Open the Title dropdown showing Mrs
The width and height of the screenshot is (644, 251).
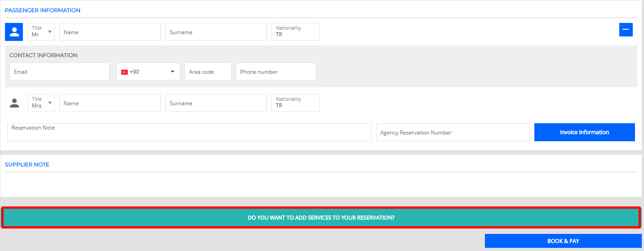coord(41,103)
